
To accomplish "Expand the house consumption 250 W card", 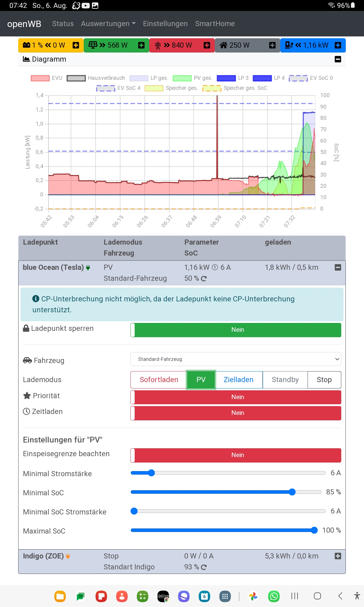I will click(x=272, y=45).
